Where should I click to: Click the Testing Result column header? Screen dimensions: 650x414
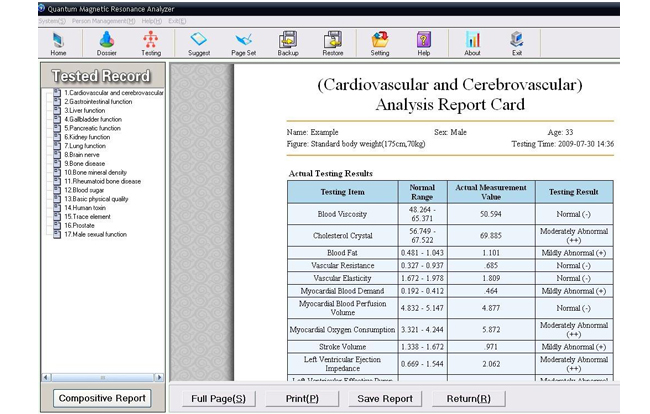pyautogui.click(x=574, y=192)
